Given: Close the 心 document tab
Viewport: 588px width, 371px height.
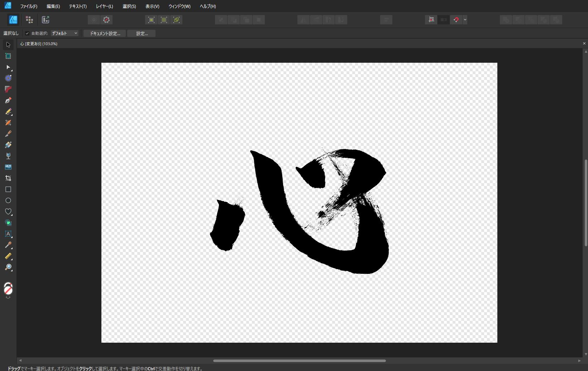Looking at the screenshot, I should point(584,43).
